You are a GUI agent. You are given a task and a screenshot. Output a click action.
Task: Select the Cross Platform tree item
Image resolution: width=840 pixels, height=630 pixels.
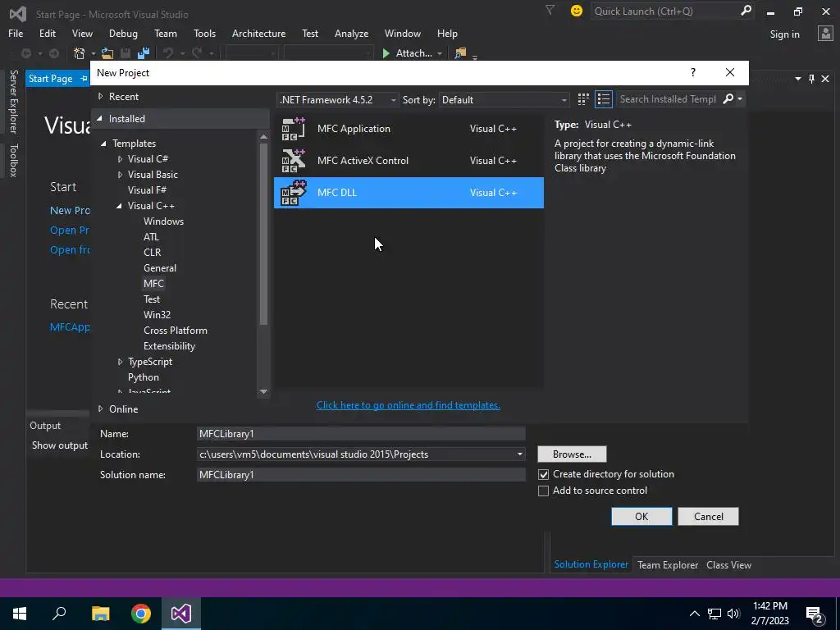click(x=176, y=331)
